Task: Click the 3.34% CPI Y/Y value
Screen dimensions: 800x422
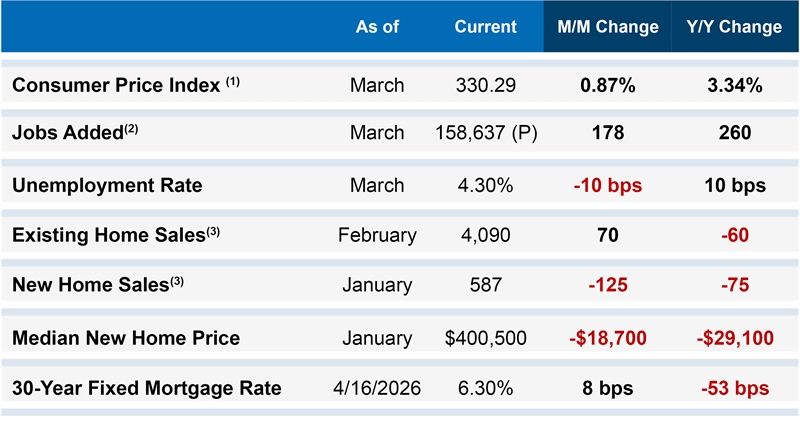Action: [734, 85]
